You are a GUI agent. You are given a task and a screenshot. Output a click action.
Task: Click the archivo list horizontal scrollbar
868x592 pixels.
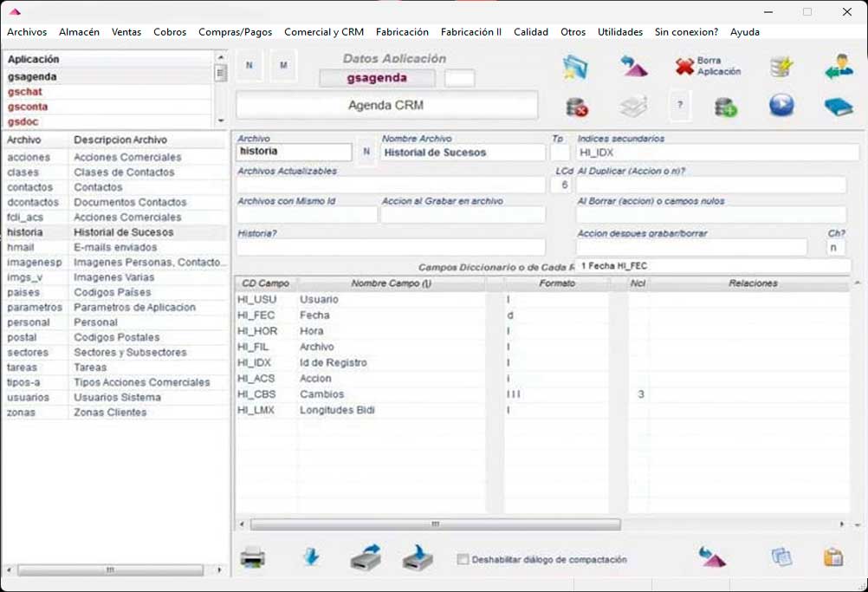(x=110, y=569)
